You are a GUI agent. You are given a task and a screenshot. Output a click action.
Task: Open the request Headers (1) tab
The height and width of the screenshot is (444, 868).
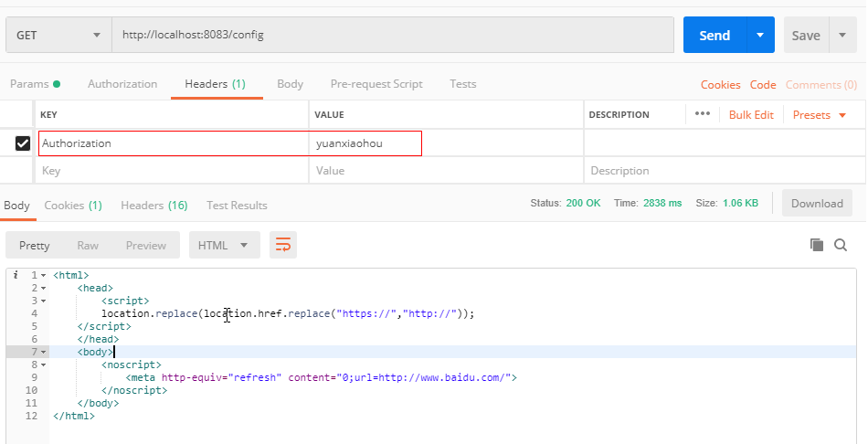(216, 84)
